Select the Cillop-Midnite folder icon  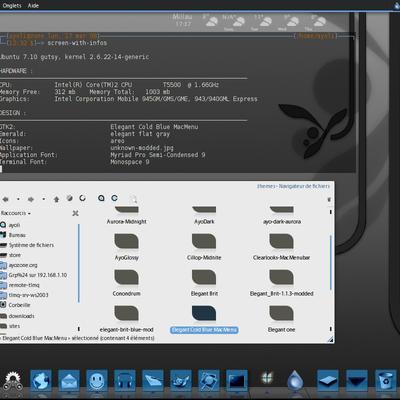[x=204, y=241]
